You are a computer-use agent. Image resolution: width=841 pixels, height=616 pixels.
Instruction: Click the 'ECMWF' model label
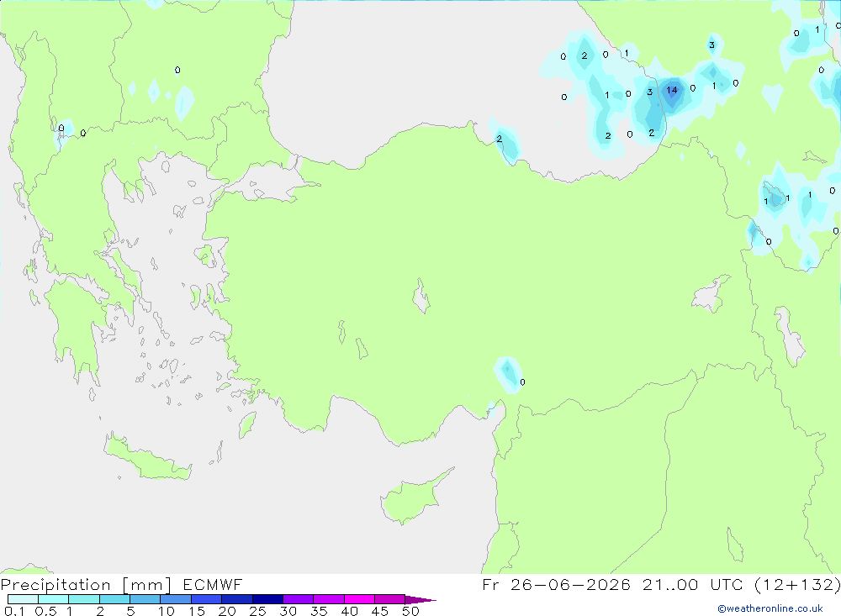pyautogui.click(x=213, y=584)
